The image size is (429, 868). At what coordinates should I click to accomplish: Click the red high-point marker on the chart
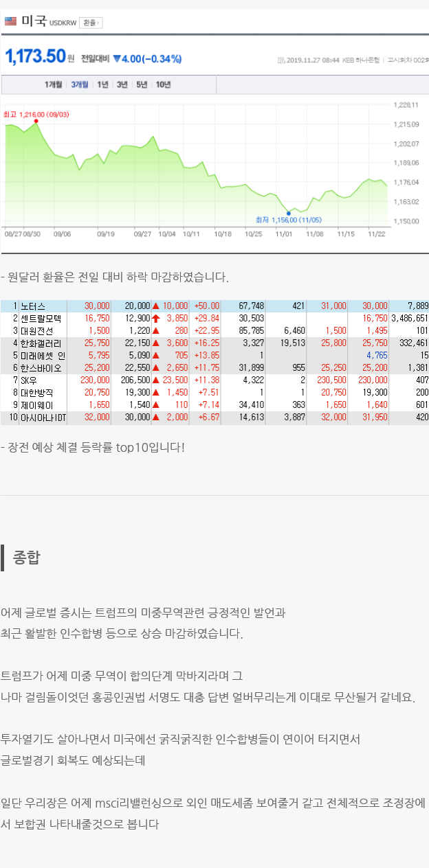click(x=36, y=121)
